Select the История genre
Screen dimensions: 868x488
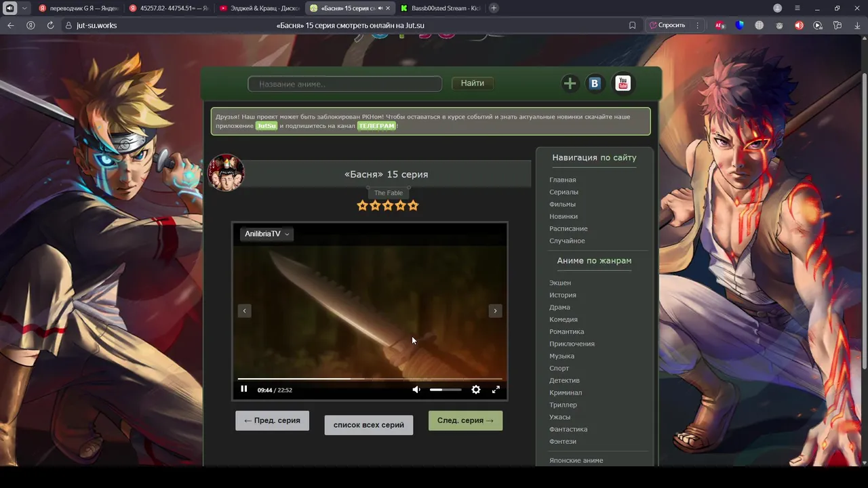click(x=563, y=295)
